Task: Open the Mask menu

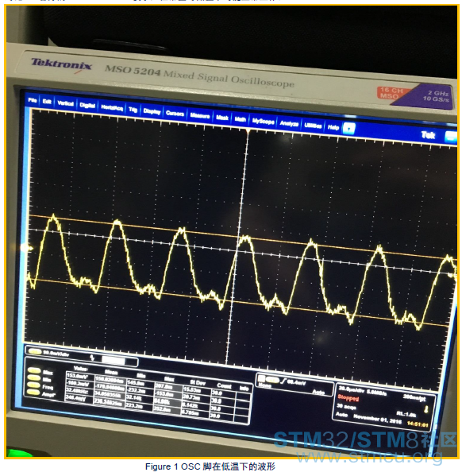Action: pyautogui.click(x=222, y=118)
